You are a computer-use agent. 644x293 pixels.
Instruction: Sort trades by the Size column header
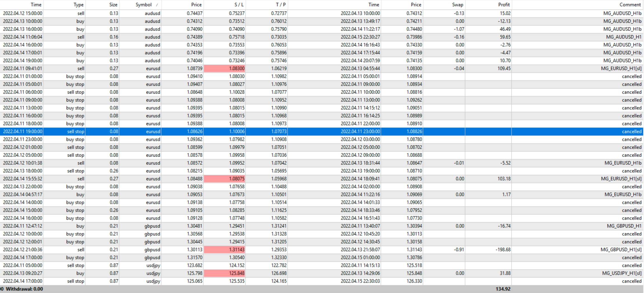[113, 5]
